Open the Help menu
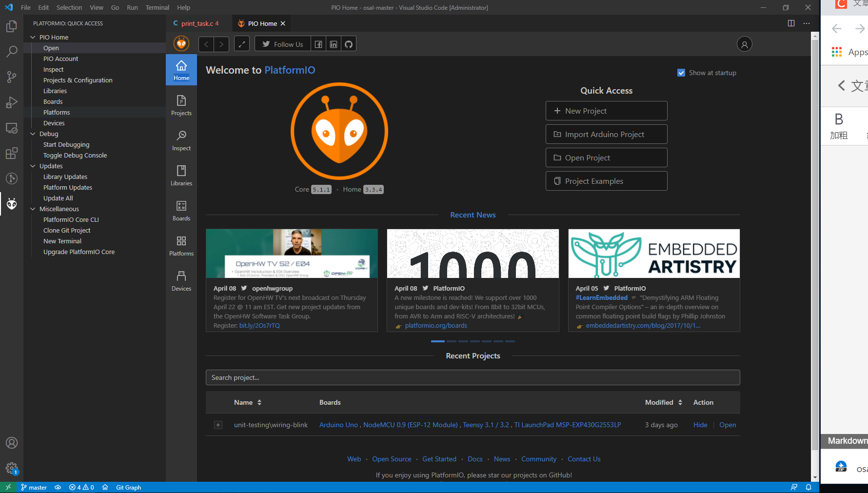868x493 pixels. pyautogui.click(x=183, y=7)
